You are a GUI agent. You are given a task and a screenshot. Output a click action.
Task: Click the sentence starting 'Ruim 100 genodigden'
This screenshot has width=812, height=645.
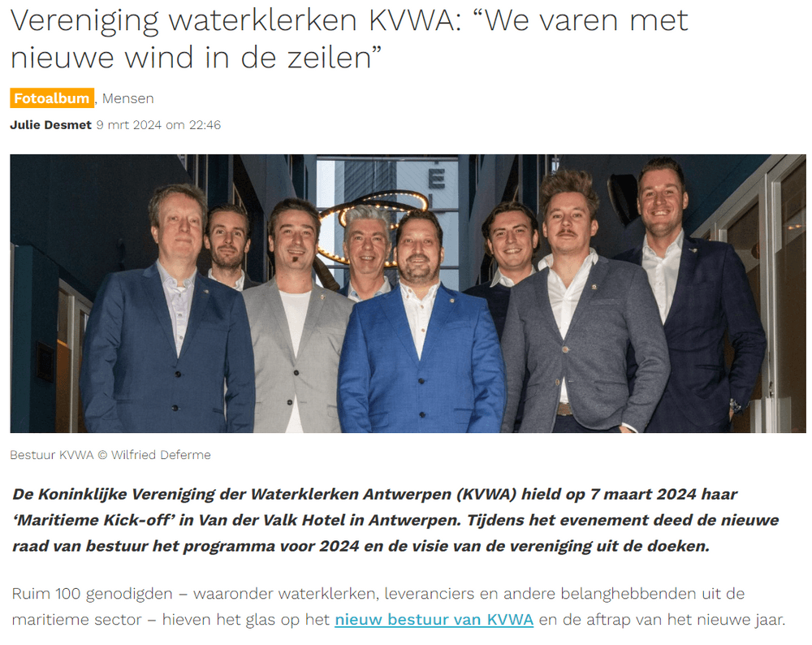click(x=398, y=607)
